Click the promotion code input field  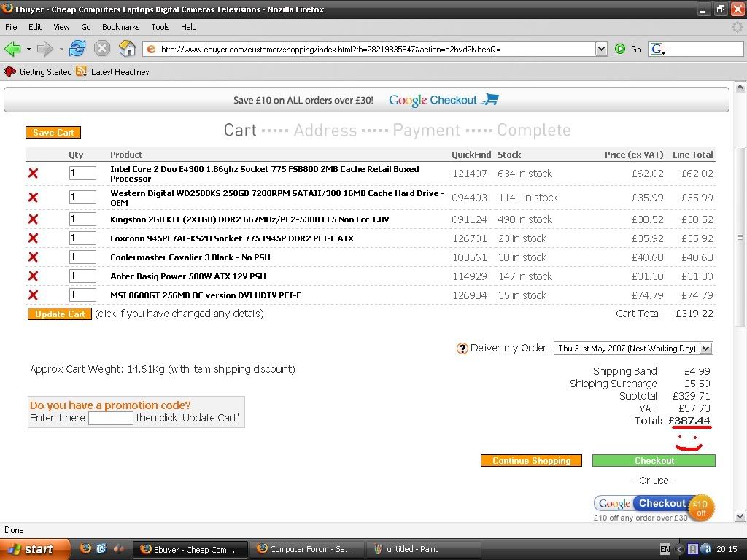110,419
